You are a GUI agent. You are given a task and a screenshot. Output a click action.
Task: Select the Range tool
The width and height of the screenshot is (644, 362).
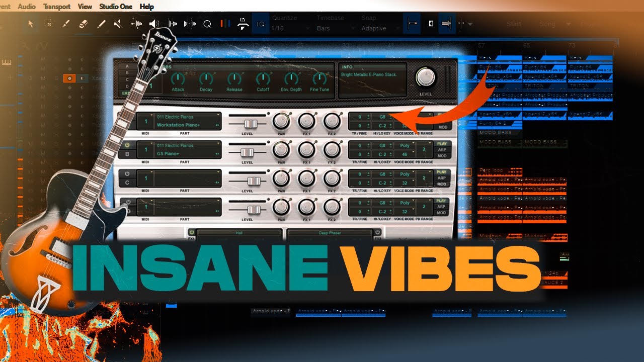pyautogui.click(x=48, y=24)
